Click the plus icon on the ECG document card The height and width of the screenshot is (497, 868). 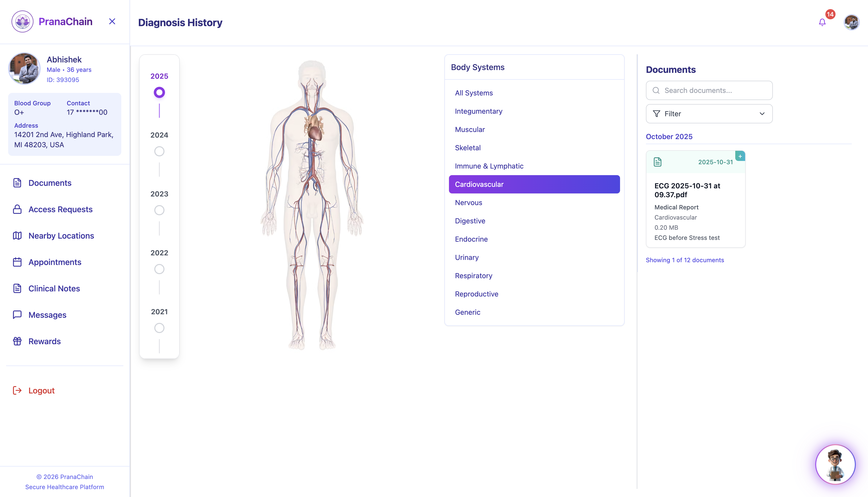(740, 156)
